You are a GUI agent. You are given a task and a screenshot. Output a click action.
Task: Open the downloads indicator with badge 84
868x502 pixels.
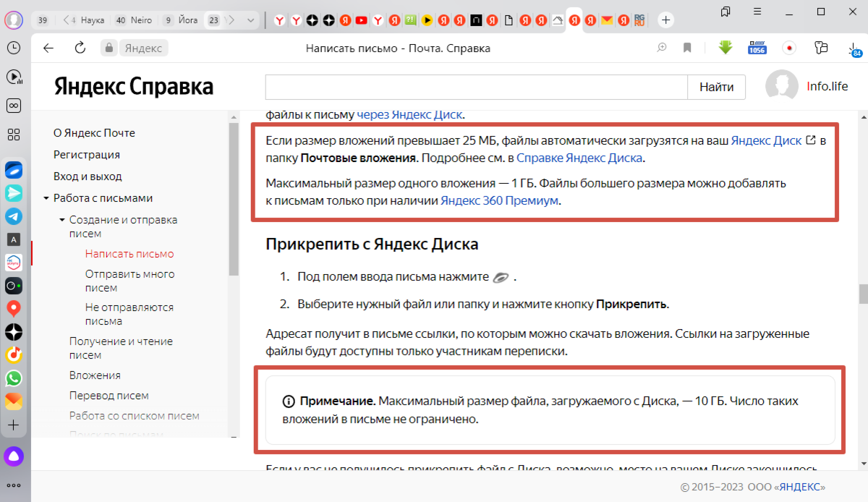click(854, 49)
